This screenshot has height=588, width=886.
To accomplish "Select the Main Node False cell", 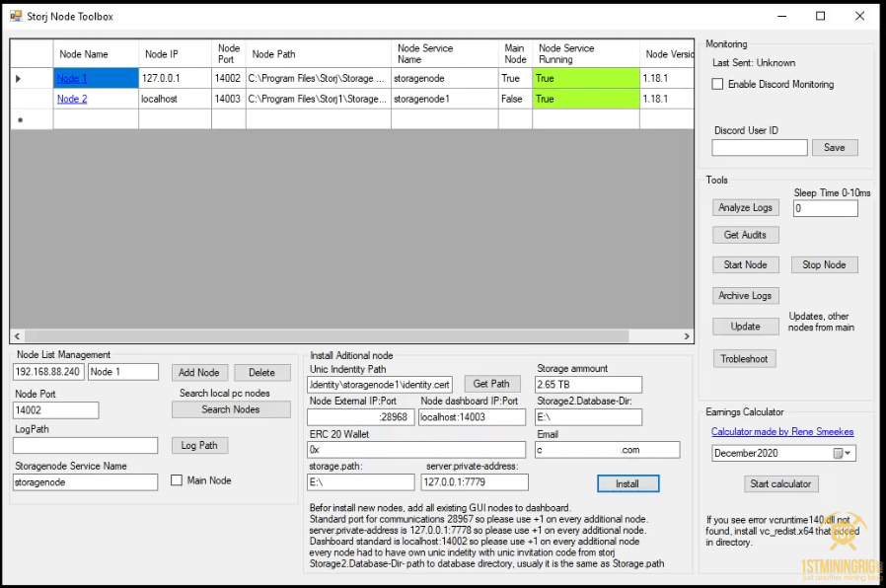I will 515,99.
